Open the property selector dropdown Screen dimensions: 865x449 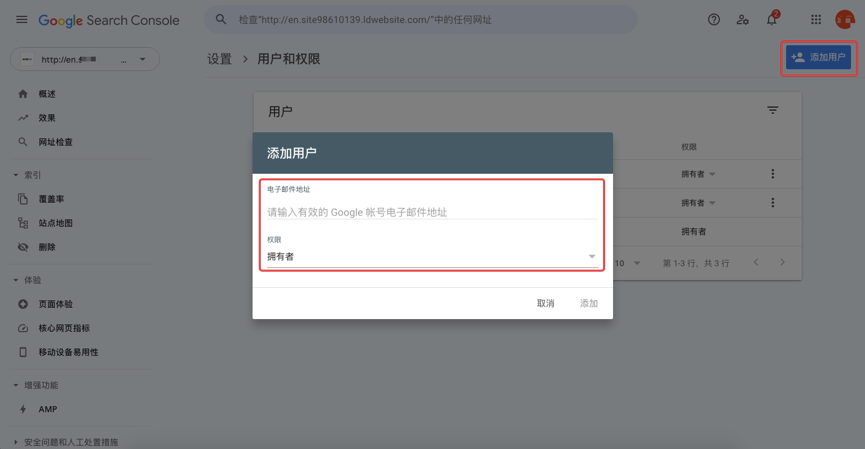tap(85, 60)
